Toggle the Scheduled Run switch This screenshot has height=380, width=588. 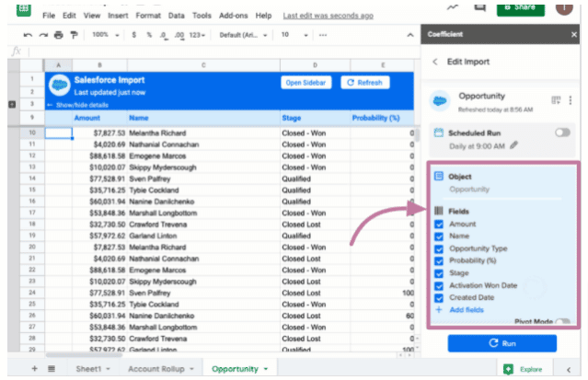click(562, 132)
